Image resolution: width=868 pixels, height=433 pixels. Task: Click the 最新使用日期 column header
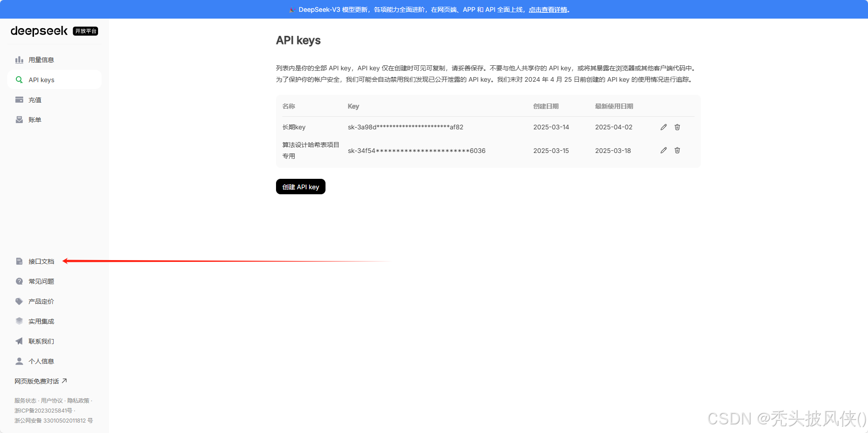(614, 106)
